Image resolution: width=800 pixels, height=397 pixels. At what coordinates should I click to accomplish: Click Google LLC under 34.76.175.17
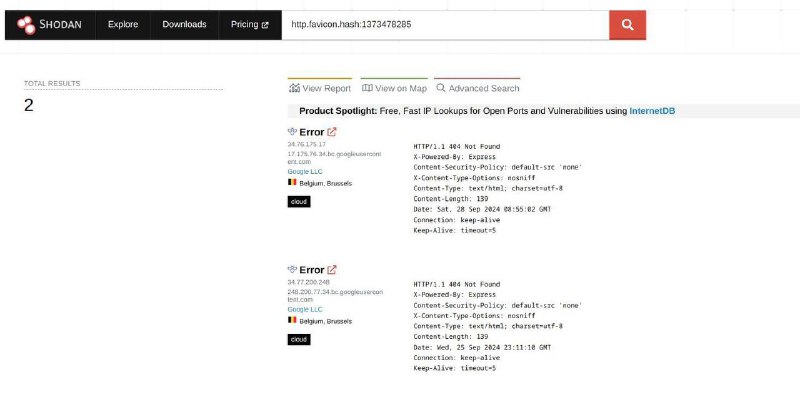[x=305, y=172]
